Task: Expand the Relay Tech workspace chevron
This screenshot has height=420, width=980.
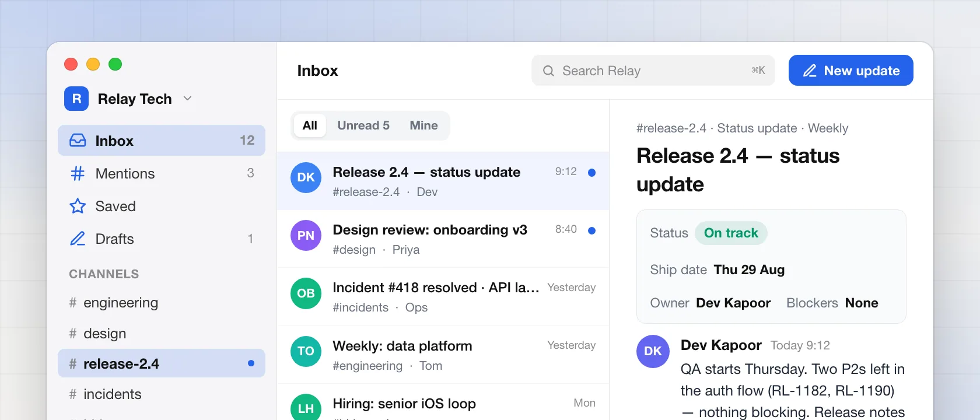Action: click(x=187, y=99)
